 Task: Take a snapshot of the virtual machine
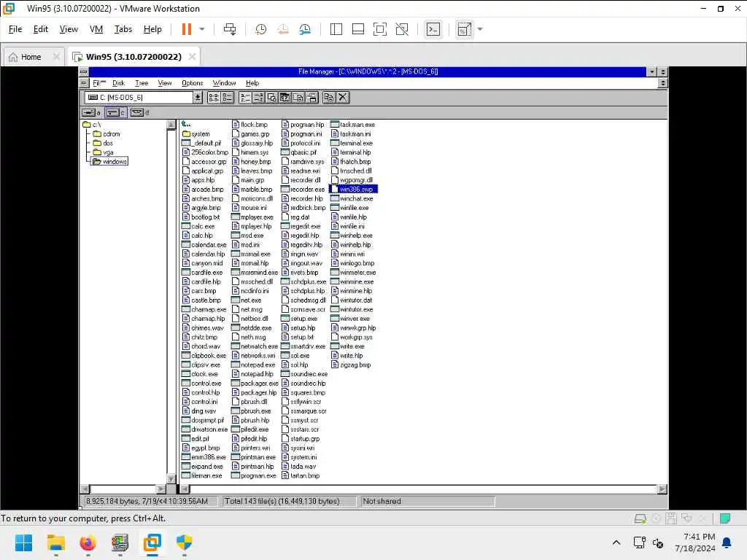pyautogui.click(x=260, y=29)
